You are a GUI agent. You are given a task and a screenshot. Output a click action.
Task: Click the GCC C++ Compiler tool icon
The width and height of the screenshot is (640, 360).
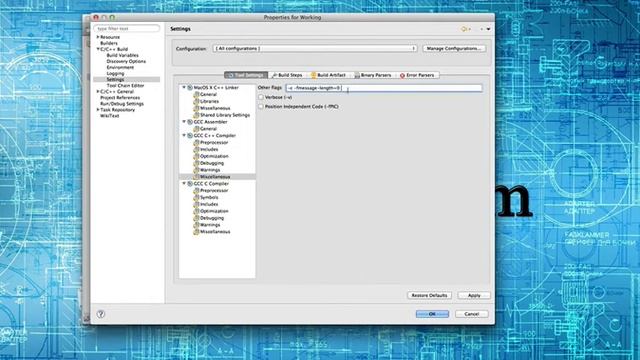pyautogui.click(x=190, y=136)
